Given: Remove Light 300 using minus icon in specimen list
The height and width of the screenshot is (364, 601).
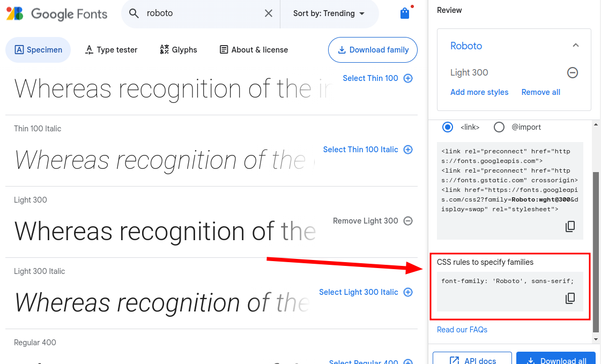Looking at the screenshot, I should (408, 221).
